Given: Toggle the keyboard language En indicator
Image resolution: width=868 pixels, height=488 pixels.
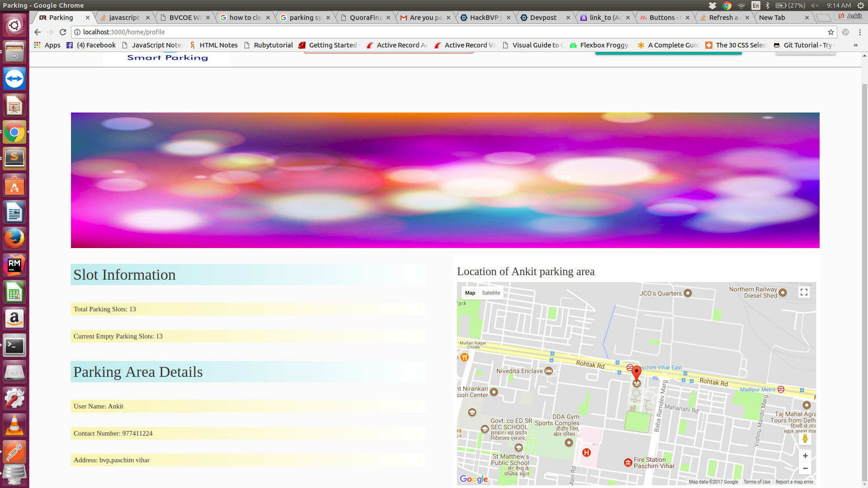Looking at the screenshot, I should [x=756, y=5].
